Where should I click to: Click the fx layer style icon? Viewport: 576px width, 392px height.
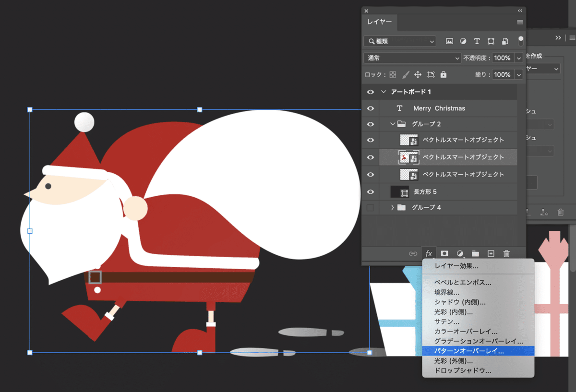coord(429,253)
